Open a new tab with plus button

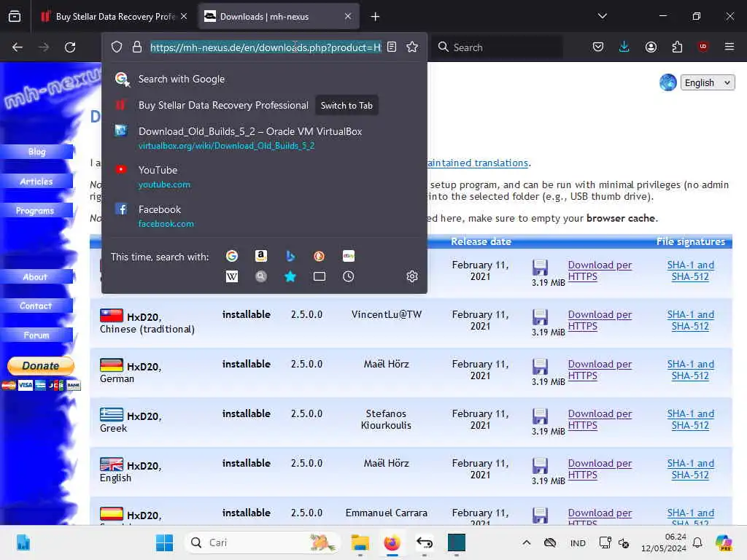coord(376,17)
